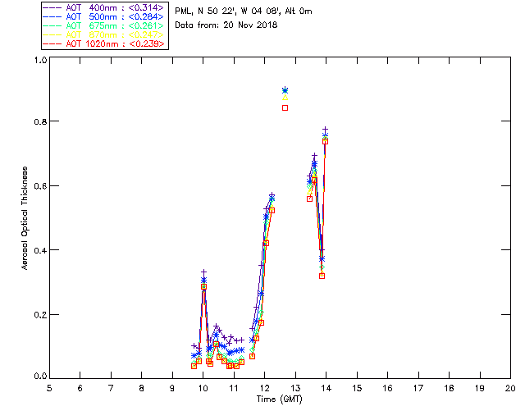Click the x-axis tick label 11

pos(234,388)
